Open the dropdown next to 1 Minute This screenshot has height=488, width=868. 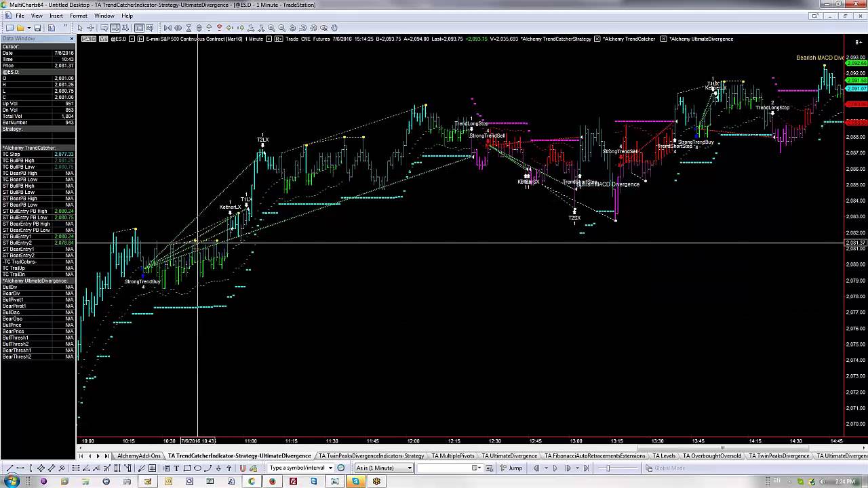click(269, 39)
